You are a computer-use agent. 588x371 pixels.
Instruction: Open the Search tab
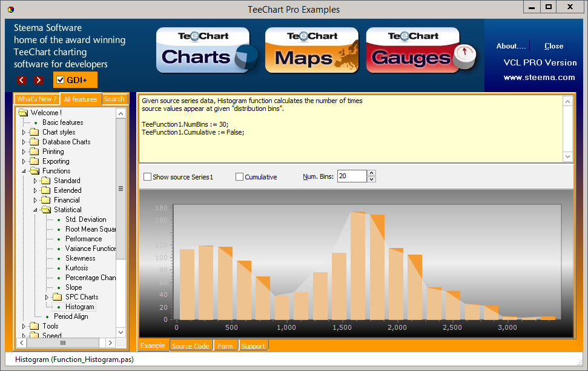114,99
